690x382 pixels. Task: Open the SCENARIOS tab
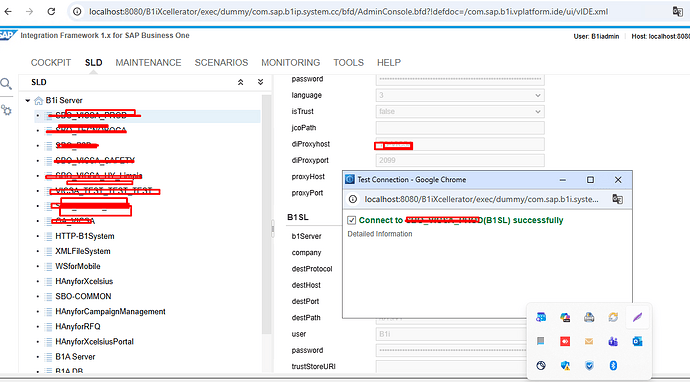221,62
